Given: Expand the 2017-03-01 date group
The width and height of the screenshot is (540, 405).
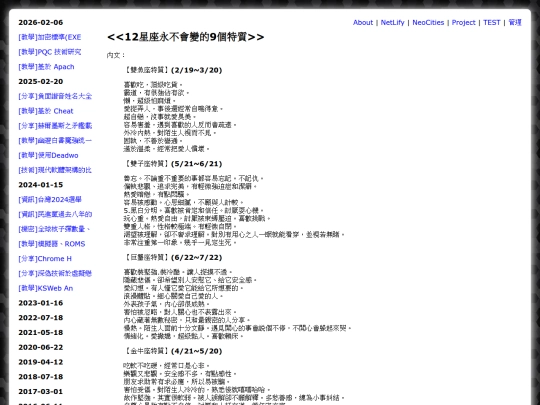Looking at the screenshot, I should pyautogui.click(x=41, y=392).
